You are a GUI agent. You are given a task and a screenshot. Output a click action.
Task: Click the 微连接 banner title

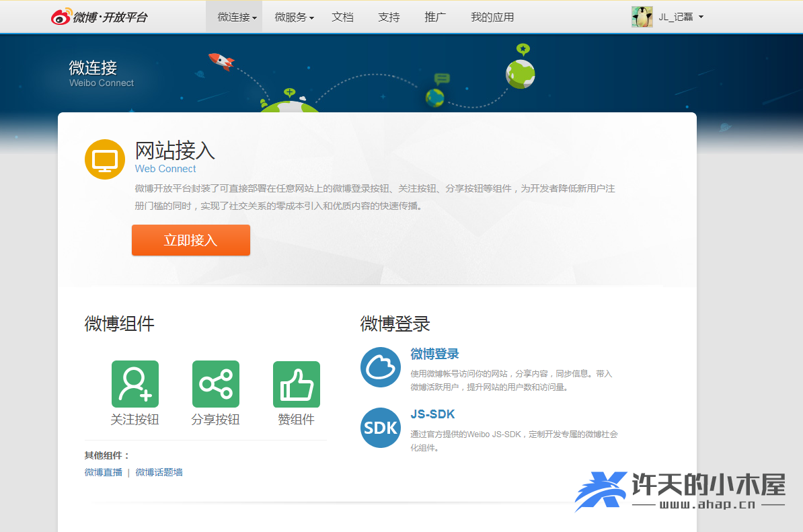(93, 67)
